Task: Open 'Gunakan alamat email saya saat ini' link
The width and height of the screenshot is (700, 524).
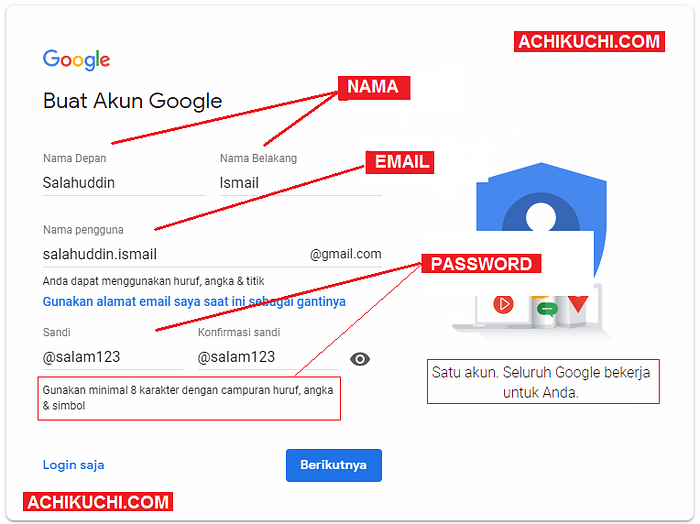Action: pyautogui.click(x=194, y=302)
